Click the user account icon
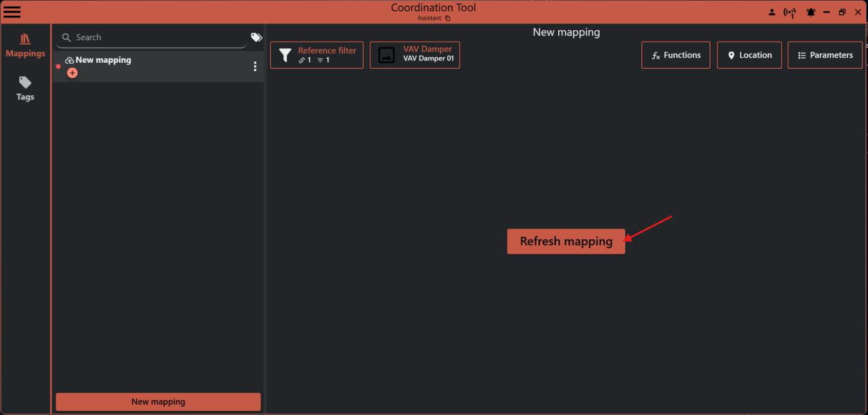 pyautogui.click(x=772, y=11)
